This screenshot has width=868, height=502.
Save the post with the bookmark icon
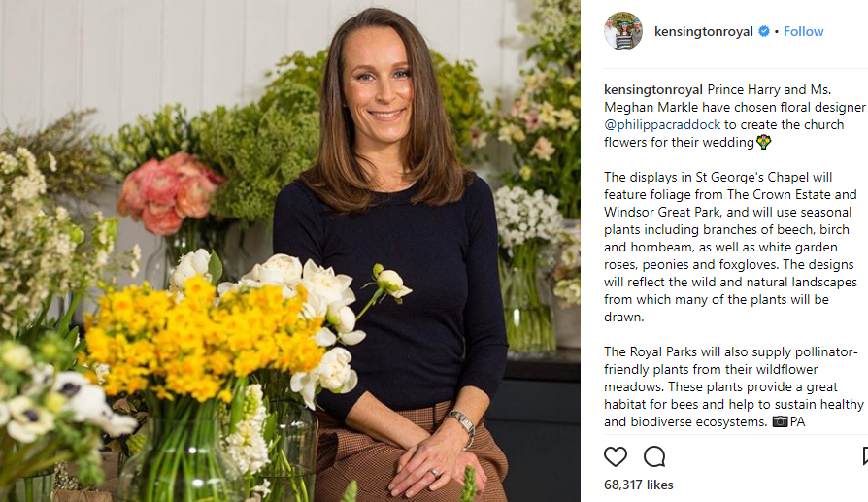click(x=865, y=456)
